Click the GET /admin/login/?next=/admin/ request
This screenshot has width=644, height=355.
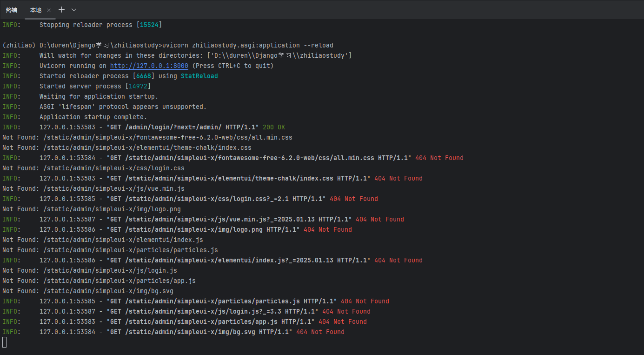coord(183,127)
